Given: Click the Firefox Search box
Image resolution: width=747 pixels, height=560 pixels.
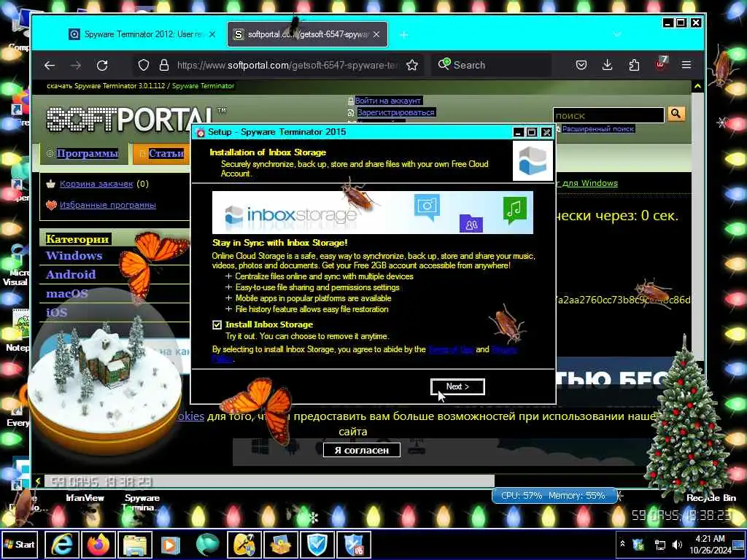Looking at the screenshot, I should [491, 65].
